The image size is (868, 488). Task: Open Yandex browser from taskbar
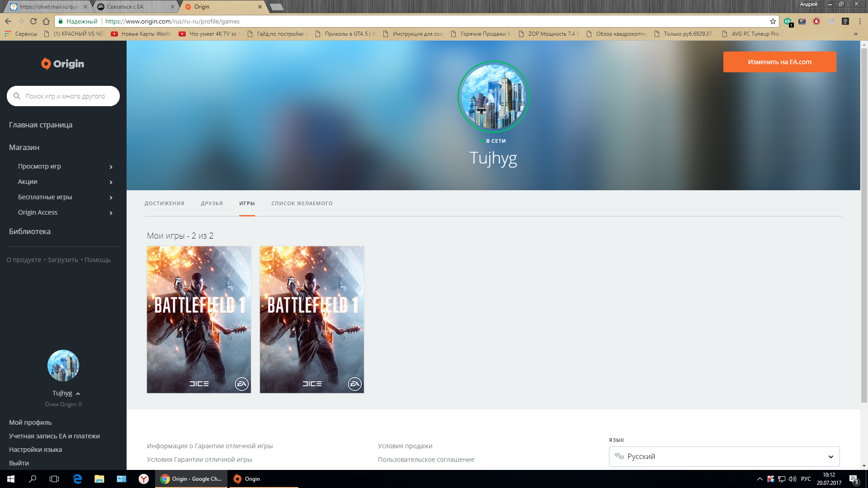(144, 479)
